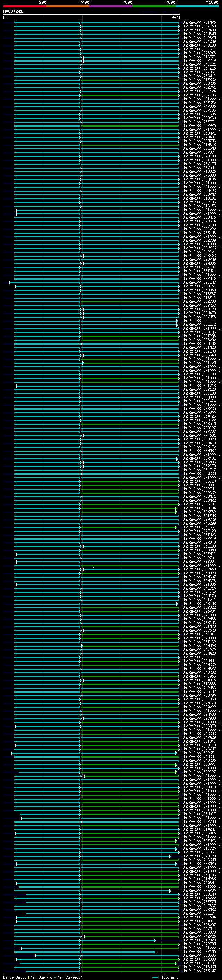This screenshot has height=980, width=222.
Task: Select the UniRef100_Q801H0 label
Action: pyautogui.click(x=199, y=894)
